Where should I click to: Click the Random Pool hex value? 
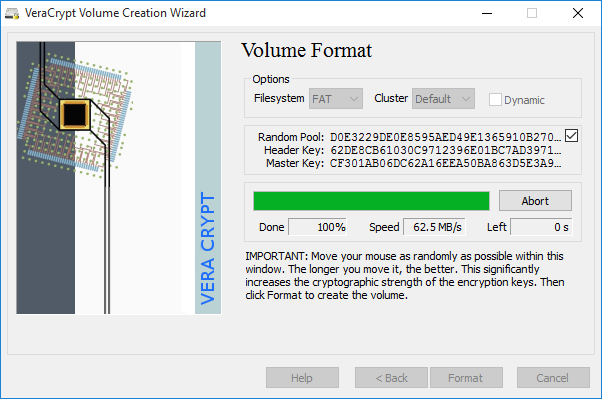coord(445,137)
